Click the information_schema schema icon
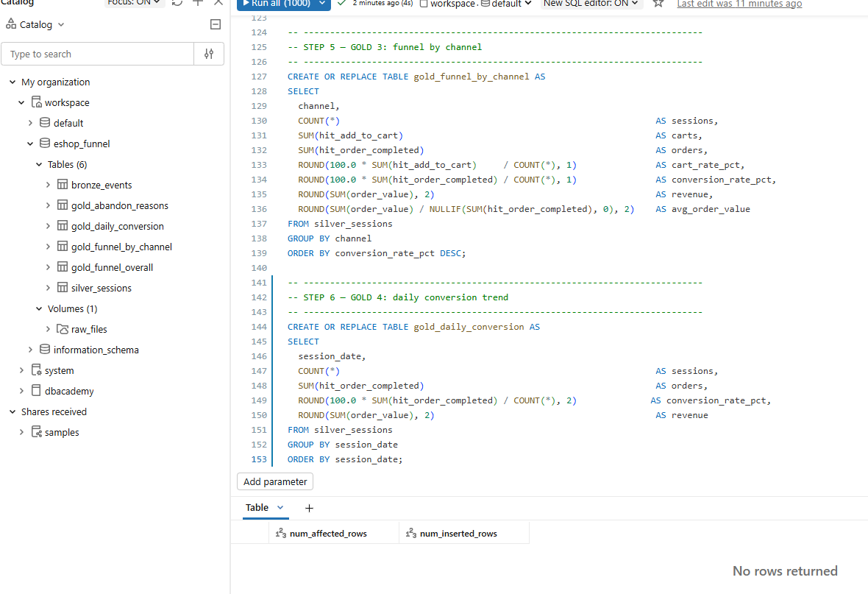 coord(45,349)
